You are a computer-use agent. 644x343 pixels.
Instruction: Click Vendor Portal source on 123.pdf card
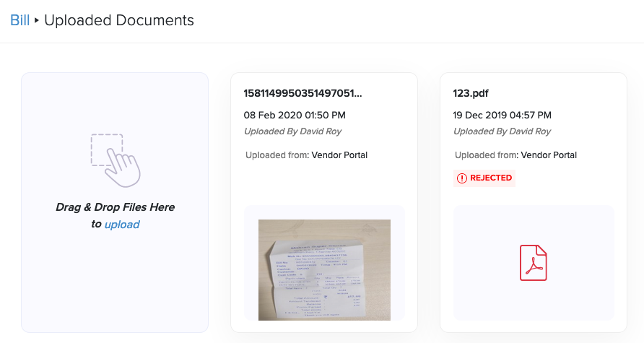[x=549, y=155]
